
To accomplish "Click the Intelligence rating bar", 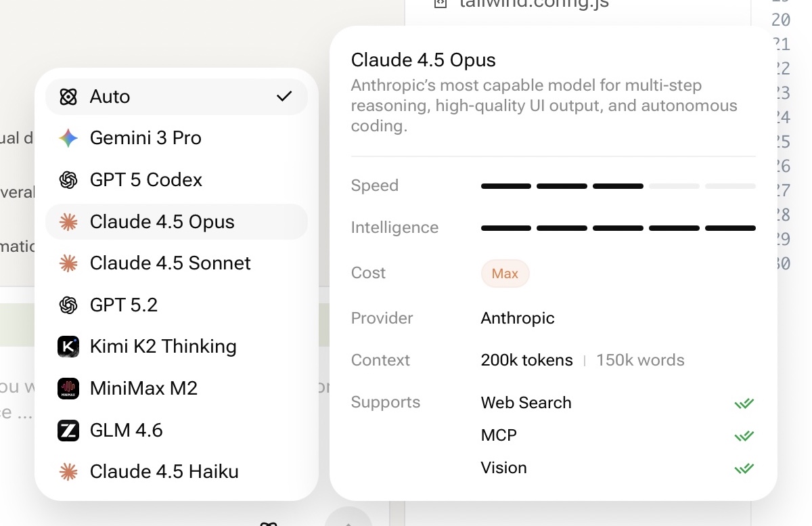I will click(618, 228).
